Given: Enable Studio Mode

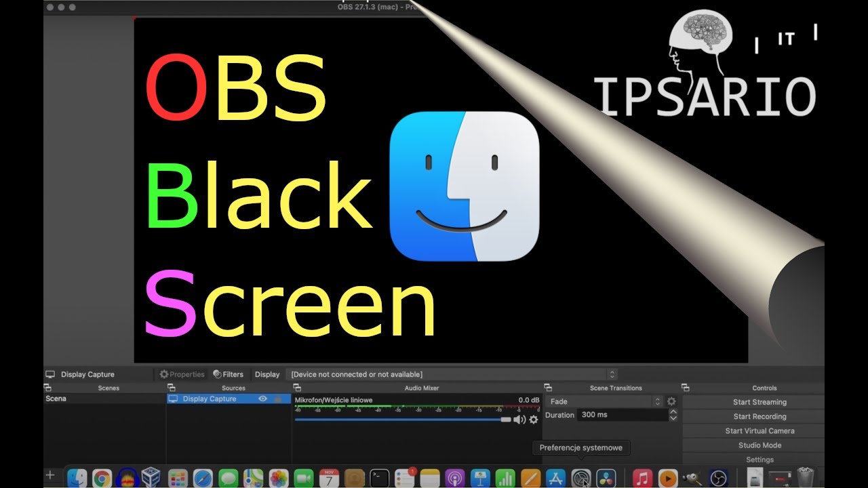Looking at the screenshot, I should [759, 445].
